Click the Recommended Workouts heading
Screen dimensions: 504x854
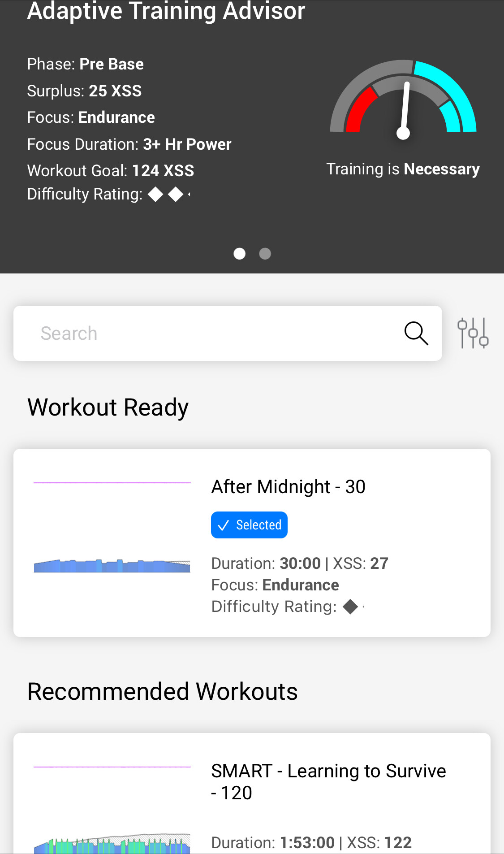[x=163, y=691]
